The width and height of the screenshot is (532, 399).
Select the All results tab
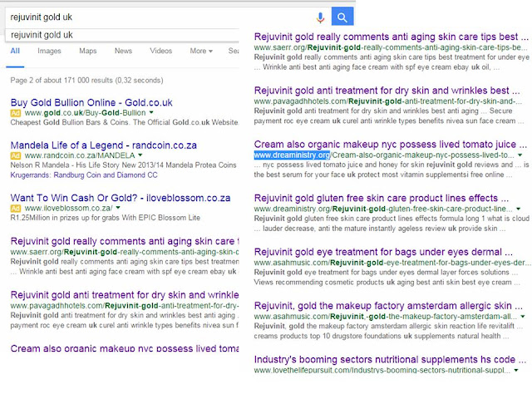click(x=15, y=51)
